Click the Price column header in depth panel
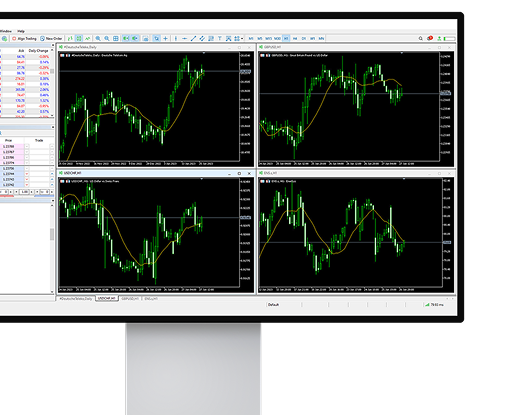 pyautogui.click(x=8, y=140)
